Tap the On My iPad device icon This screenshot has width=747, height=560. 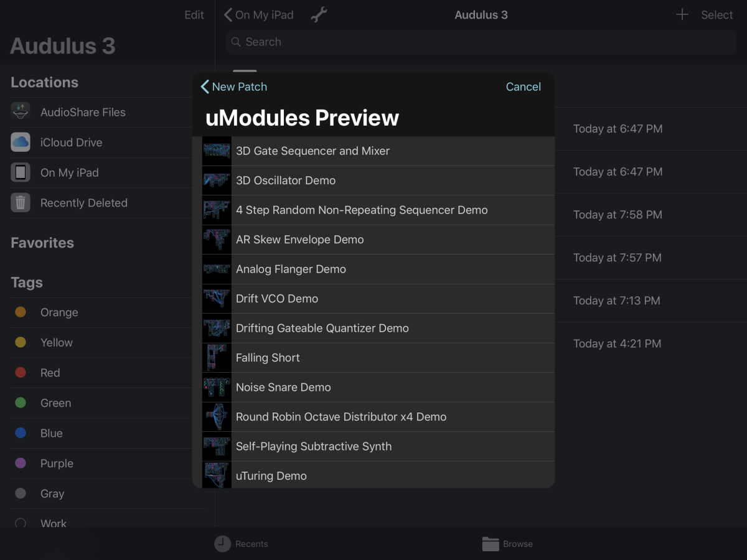tap(21, 172)
